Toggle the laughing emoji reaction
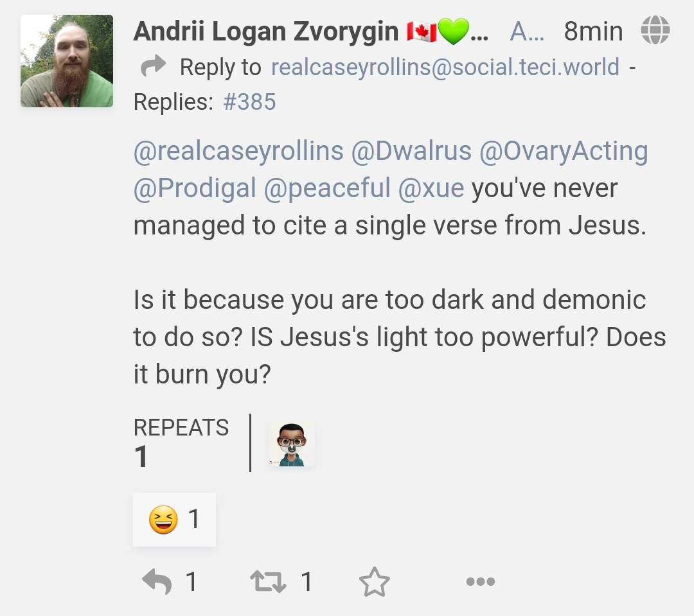Viewport: 694px width, 616px height. click(173, 519)
